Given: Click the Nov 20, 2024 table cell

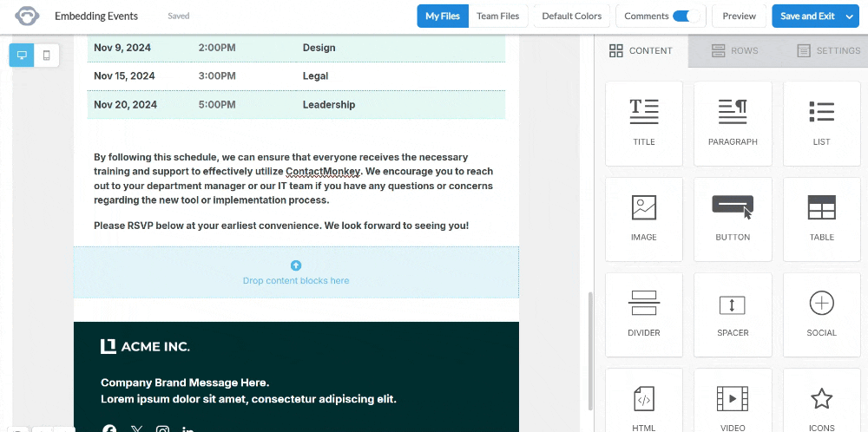Looking at the screenshot, I should tap(125, 105).
